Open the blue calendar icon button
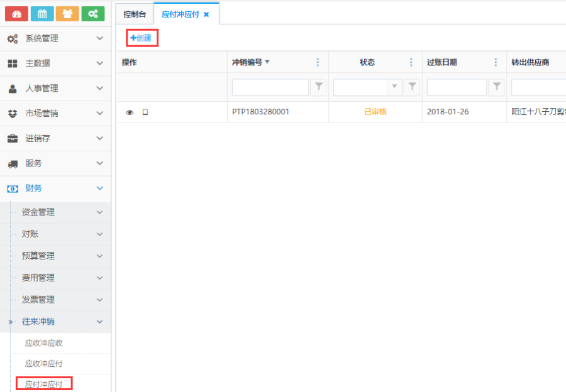This screenshot has width=566, height=392. pos(42,14)
